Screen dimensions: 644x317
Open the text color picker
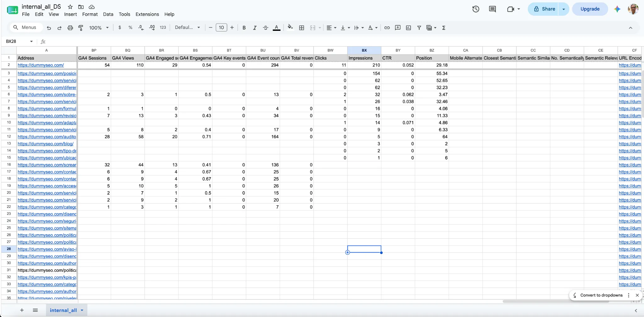click(276, 28)
